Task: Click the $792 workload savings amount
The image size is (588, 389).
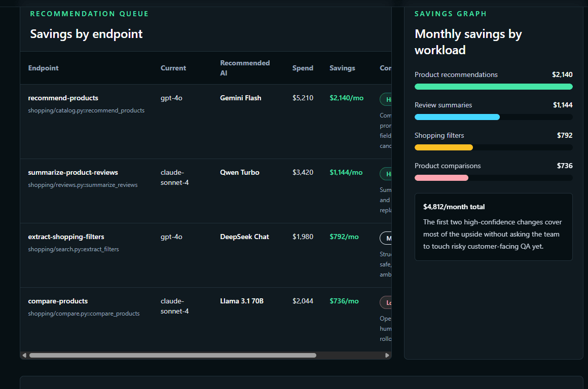Action: 565,135
